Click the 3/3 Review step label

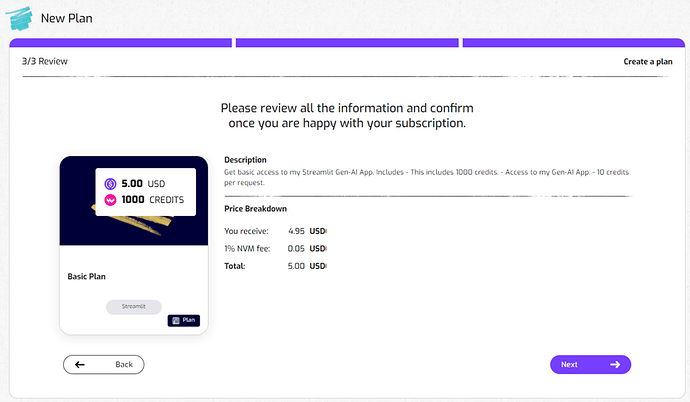[45, 62]
